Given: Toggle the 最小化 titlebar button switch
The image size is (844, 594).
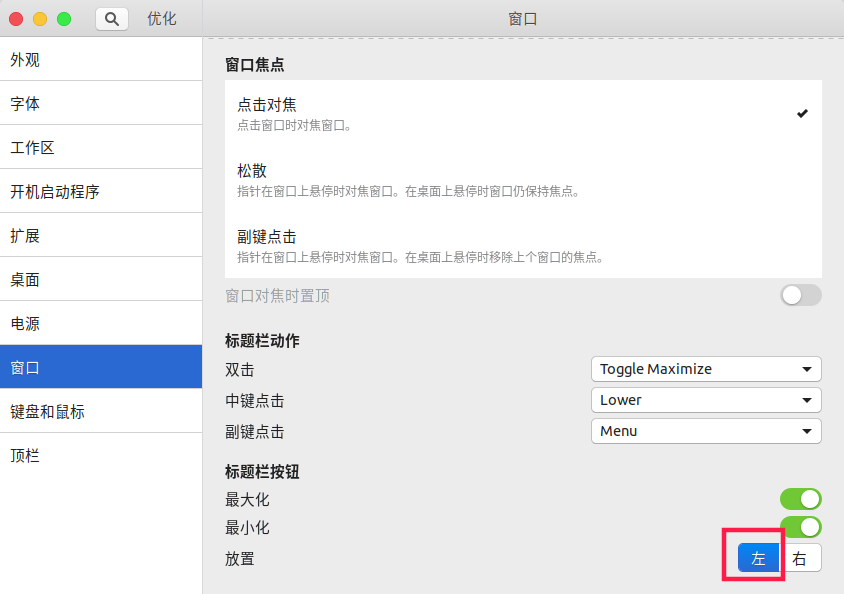Looking at the screenshot, I should point(800,527).
